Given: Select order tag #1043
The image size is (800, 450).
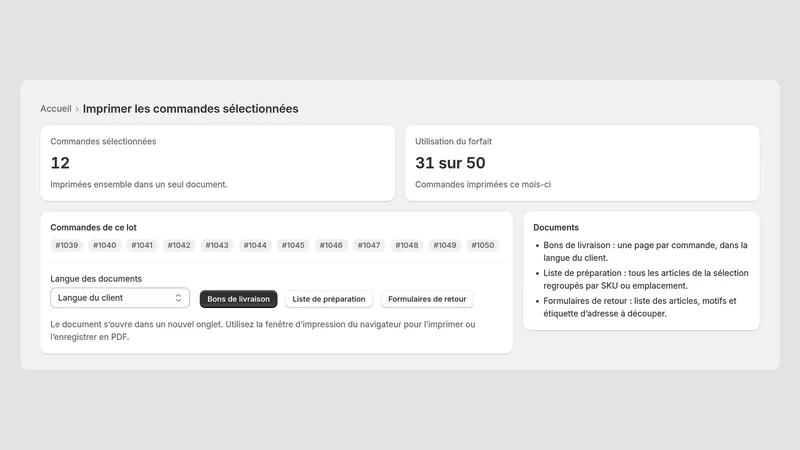Looking at the screenshot, I should (217, 245).
